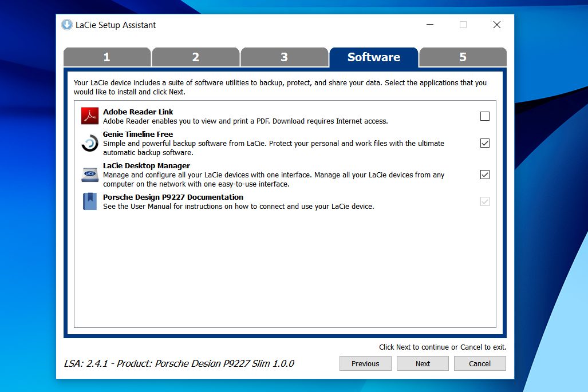
Task: Go to step 5 tab
Action: tap(463, 57)
